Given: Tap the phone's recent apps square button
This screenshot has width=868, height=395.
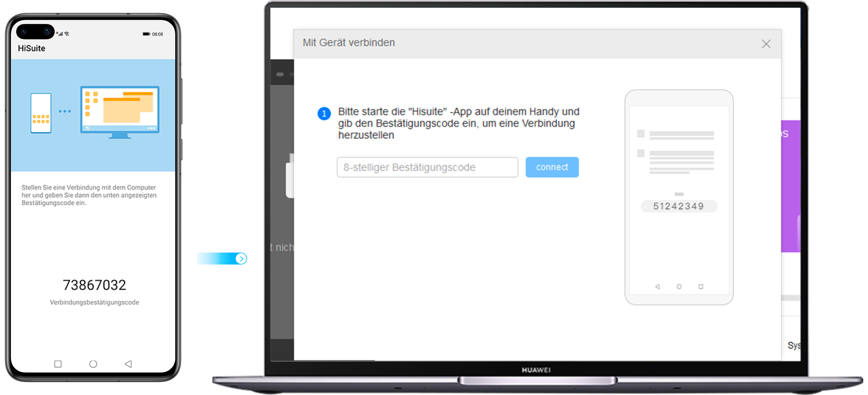Looking at the screenshot, I should point(58,364).
